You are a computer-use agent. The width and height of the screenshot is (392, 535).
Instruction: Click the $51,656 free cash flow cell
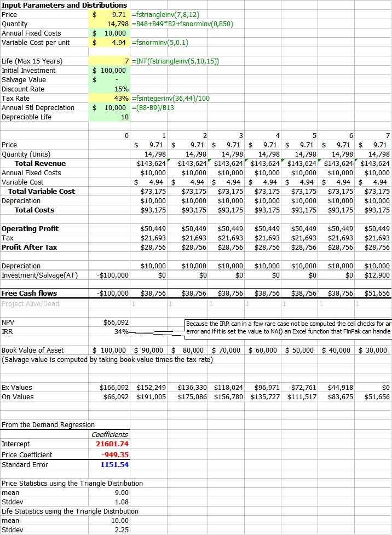pyautogui.click(x=376, y=294)
